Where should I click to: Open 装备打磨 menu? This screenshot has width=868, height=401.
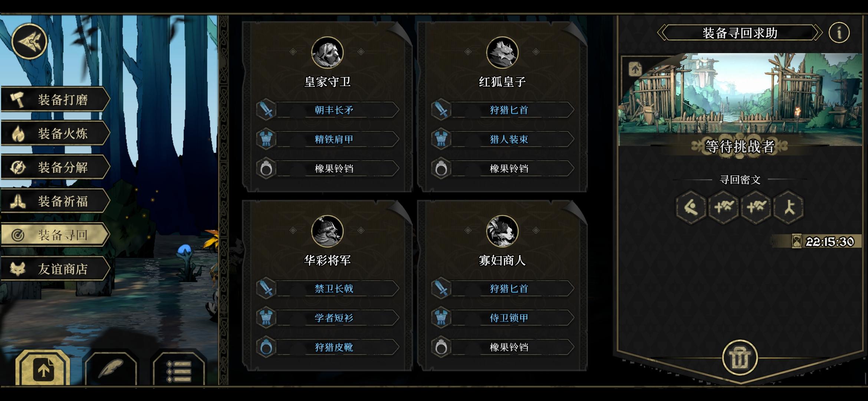point(56,100)
